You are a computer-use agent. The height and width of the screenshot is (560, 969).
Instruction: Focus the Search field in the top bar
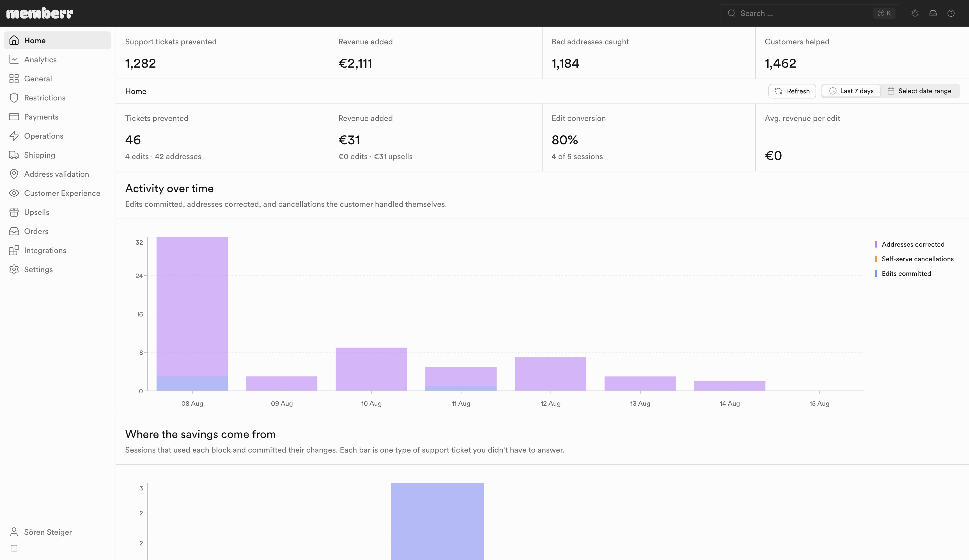(x=809, y=13)
